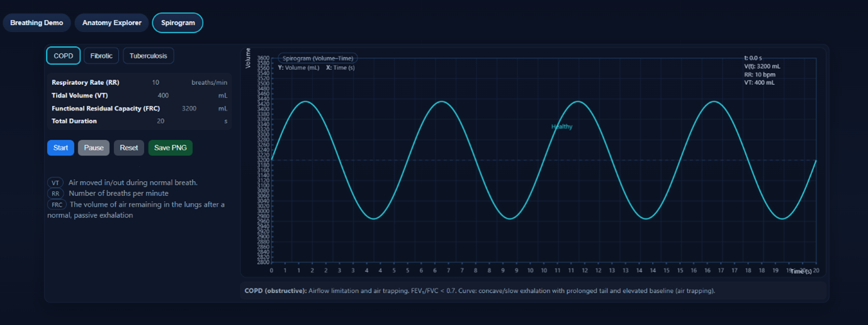The image size is (868, 325).
Task: Choose the COPD condition
Action: (x=63, y=56)
